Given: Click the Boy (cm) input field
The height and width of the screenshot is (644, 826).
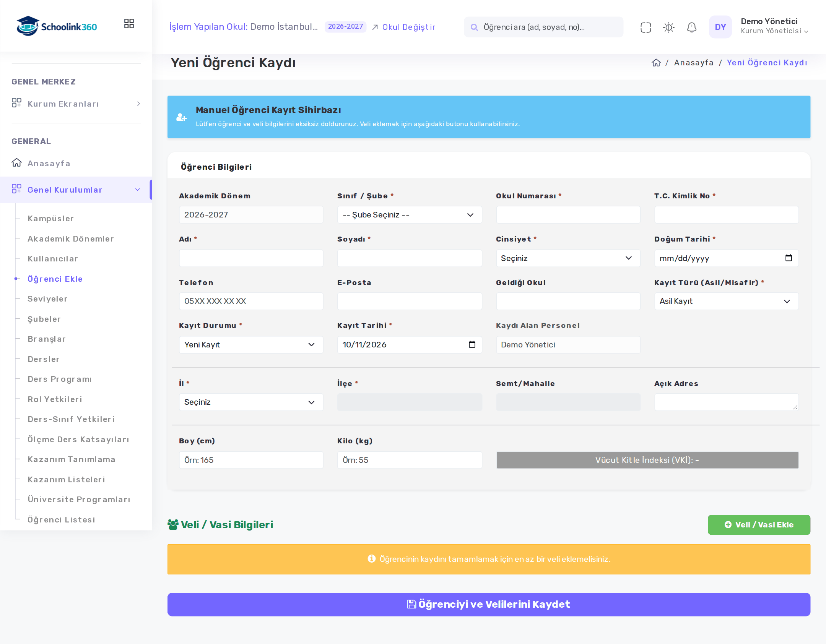Looking at the screenshot, I should click(251, 460).
